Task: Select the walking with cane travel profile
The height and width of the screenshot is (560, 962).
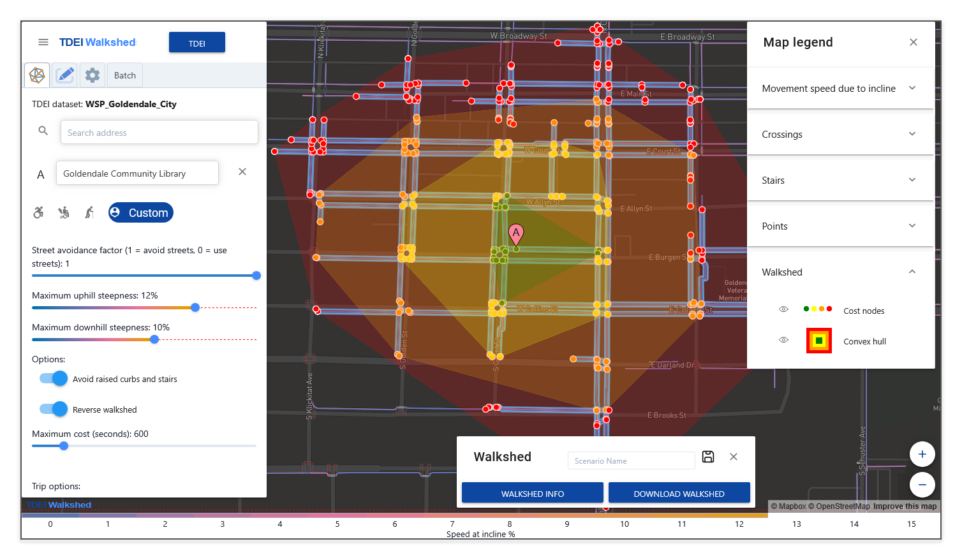Action: tap(89, 212)
